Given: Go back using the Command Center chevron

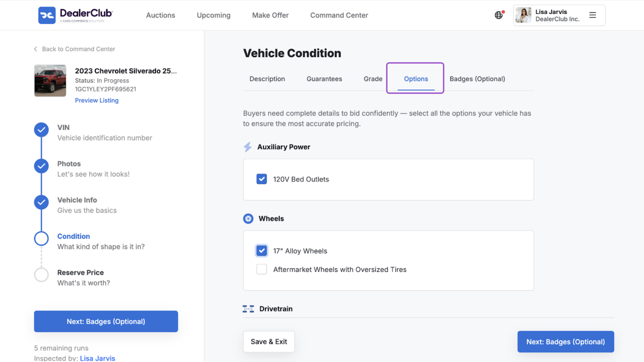Looking at the screenshot, I should (x=36, y=49).
